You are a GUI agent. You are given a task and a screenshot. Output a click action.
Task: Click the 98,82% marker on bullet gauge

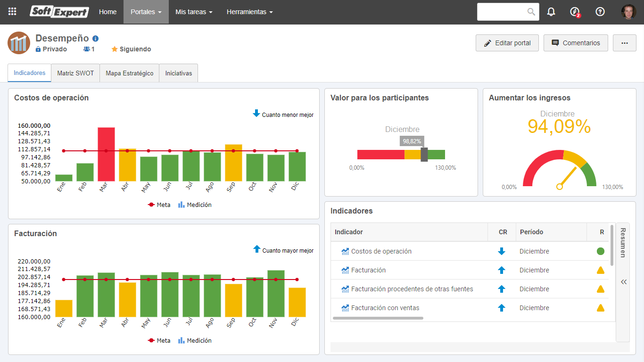pos(424,155)
